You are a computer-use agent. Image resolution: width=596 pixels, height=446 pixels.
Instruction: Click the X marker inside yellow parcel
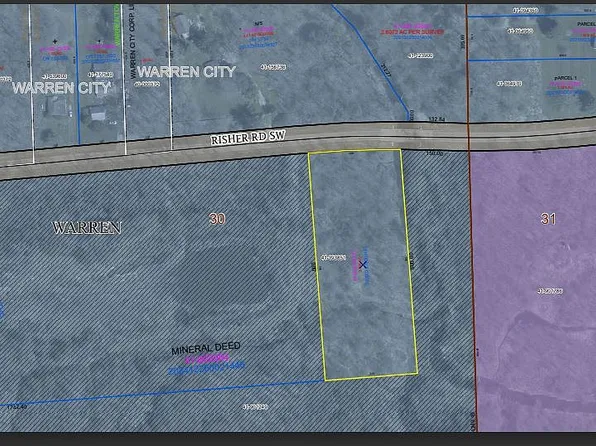click(x=363, y=265)
